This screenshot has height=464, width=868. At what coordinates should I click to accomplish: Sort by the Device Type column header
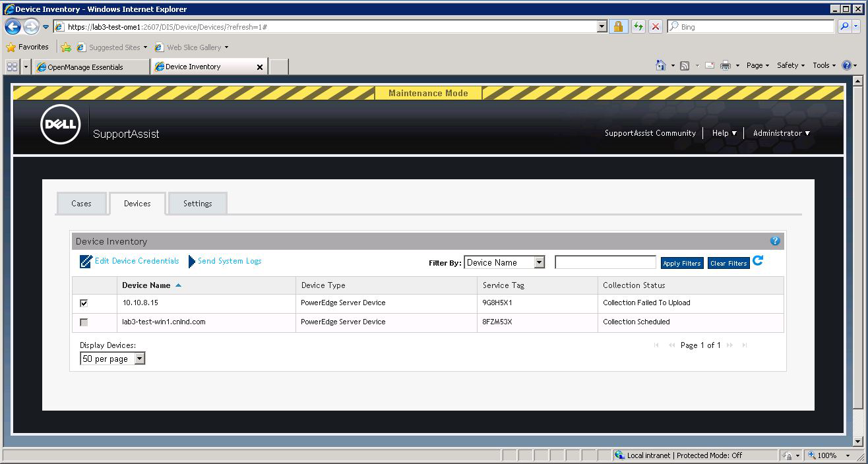coord(323,285)
